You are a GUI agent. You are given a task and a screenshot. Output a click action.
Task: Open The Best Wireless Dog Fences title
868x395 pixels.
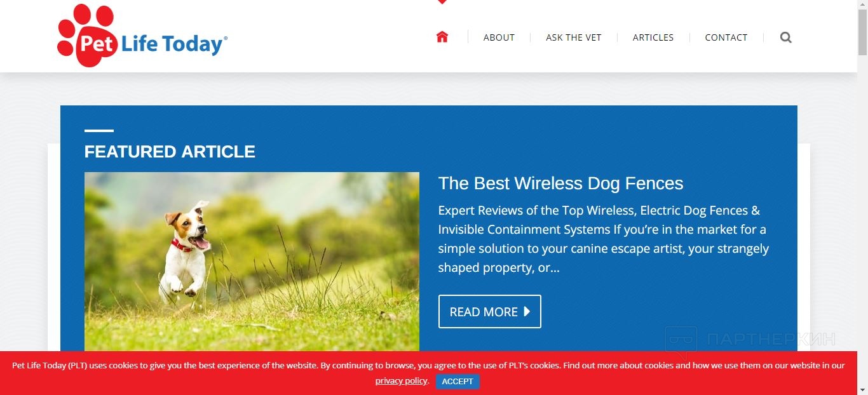(560, 183)
